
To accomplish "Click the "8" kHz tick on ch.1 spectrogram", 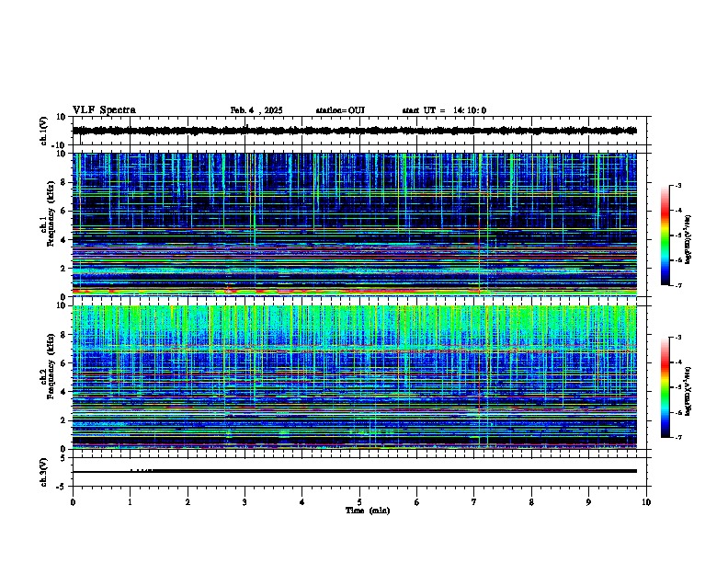I will (64, 182).
